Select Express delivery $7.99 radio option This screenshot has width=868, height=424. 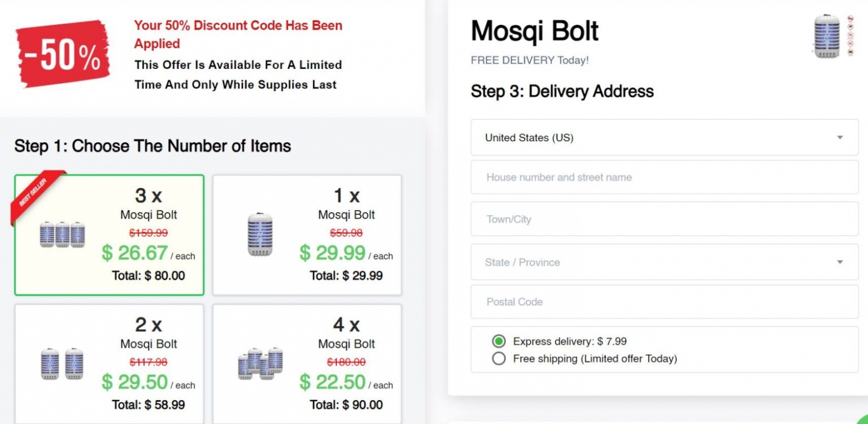pyautogui.click(x=499, y=341)
